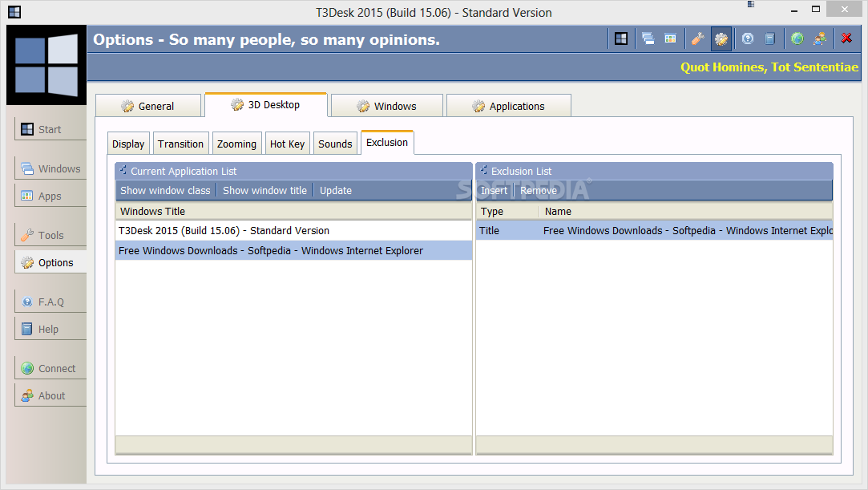This screenshot has width=868, height=490.
Task: Open F.A.Q from the sidebar
Action: (x=50, y=302)
